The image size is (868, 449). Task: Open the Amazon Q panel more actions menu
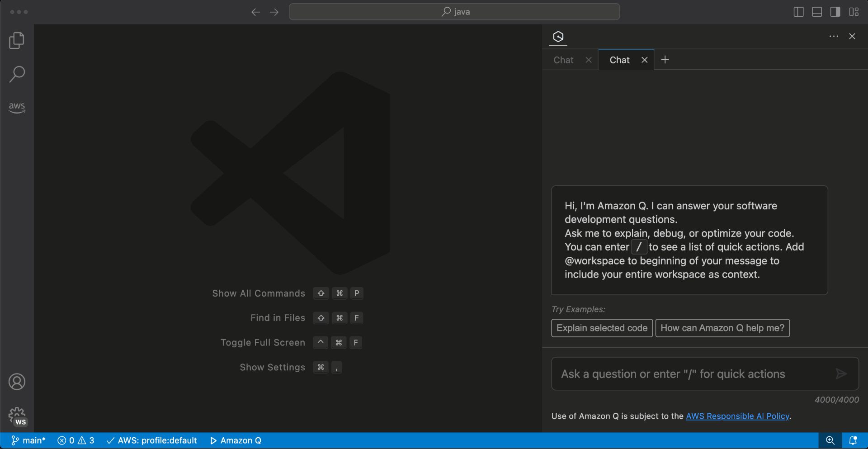(x=834, y=36)
